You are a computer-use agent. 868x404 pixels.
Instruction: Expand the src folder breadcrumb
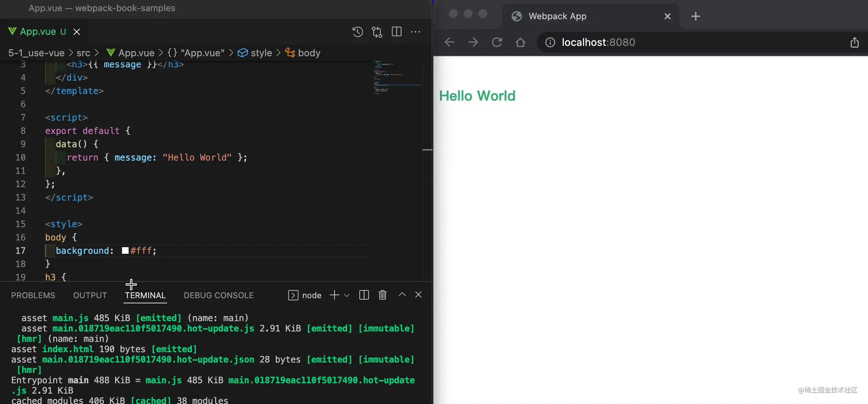tap(83, 53)
